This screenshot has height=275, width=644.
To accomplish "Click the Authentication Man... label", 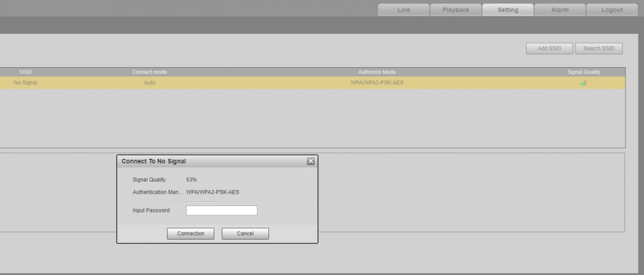I will tap(158, 192).
